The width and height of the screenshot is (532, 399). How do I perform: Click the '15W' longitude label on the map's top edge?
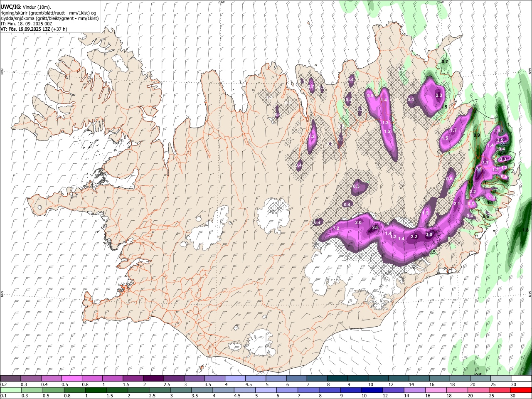coord(440,2)
